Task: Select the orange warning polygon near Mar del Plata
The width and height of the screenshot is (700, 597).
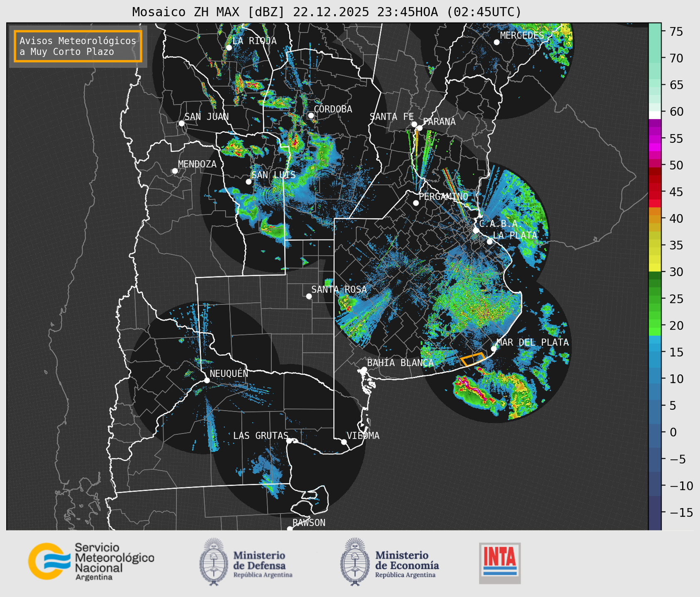Action: [x=473, y=359]
